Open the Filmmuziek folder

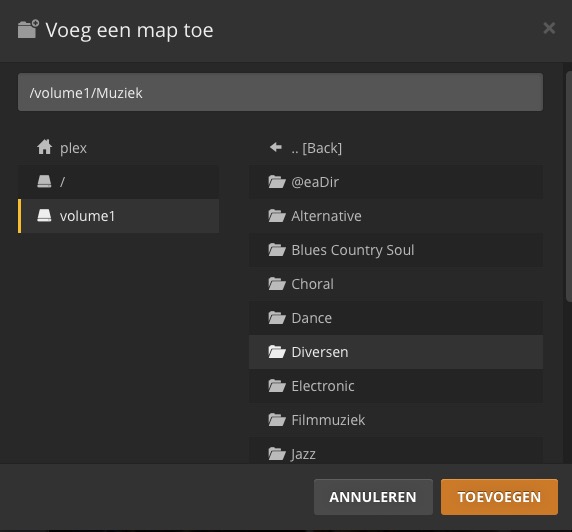click(396, 420)
